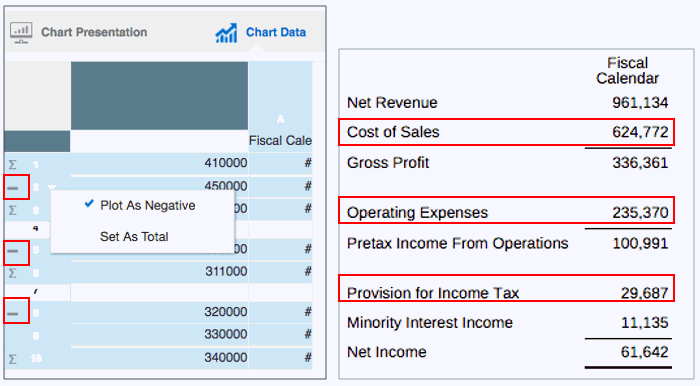Switch to the Chart Data tab label
The width and height of the screenshot is (700, 386).
pyautogui.click(x=276, y=32)
